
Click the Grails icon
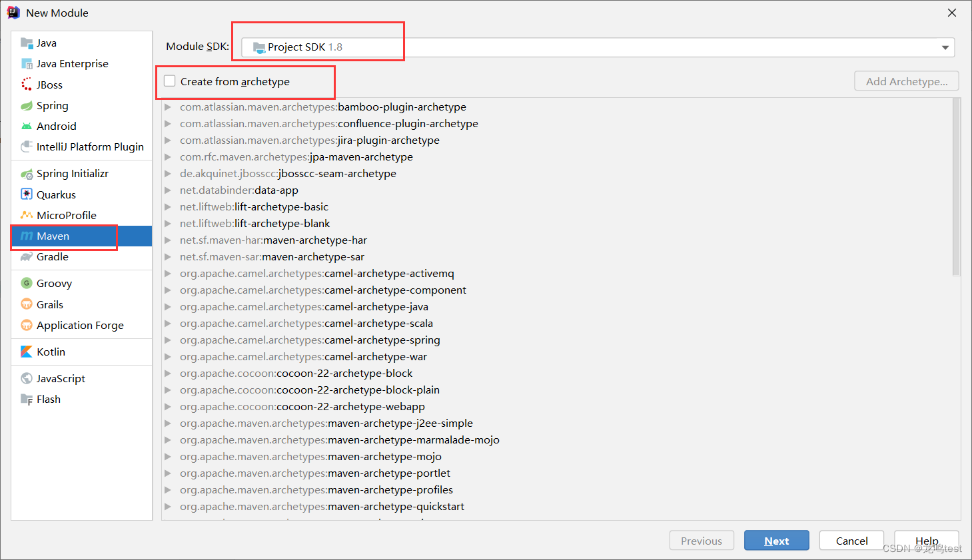[27, 304]
